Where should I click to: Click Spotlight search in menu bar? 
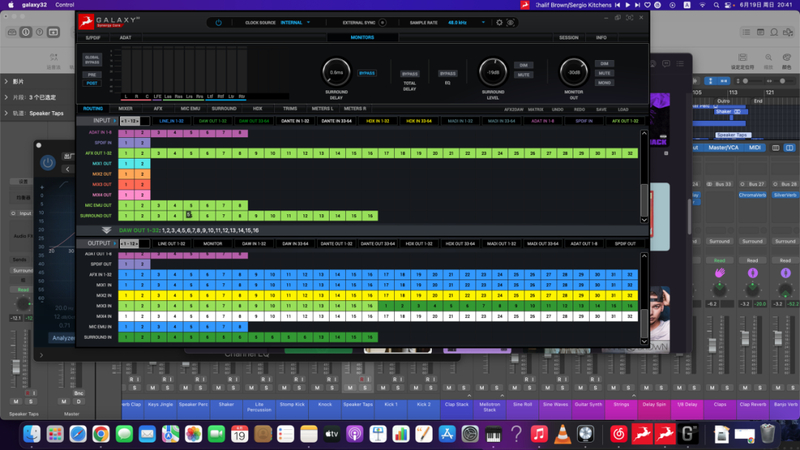pos(716,5)
